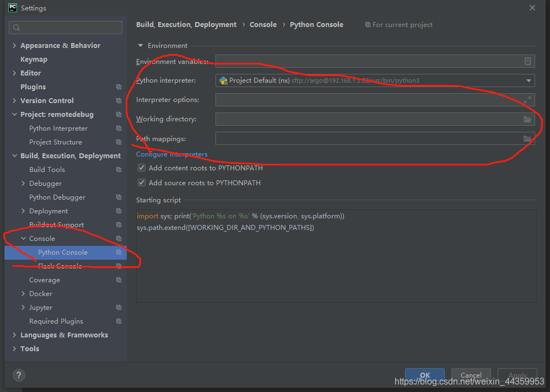The image size is (550, 392).
Task: Expand the Tools node
Action: coord(14,349)
